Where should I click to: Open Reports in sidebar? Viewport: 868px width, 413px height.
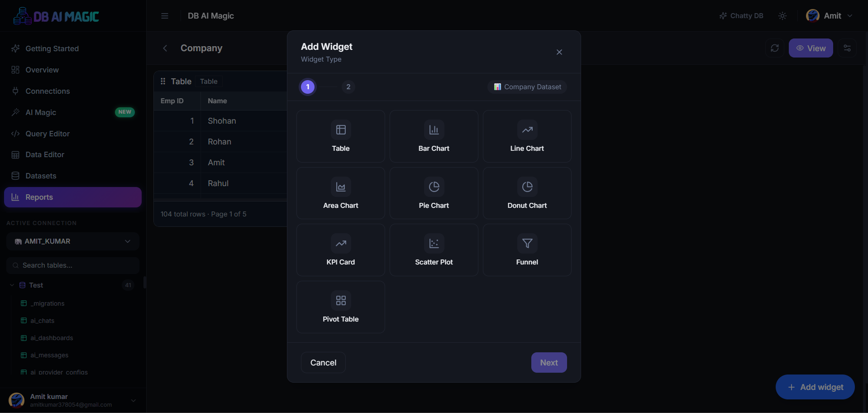[73, 197]
